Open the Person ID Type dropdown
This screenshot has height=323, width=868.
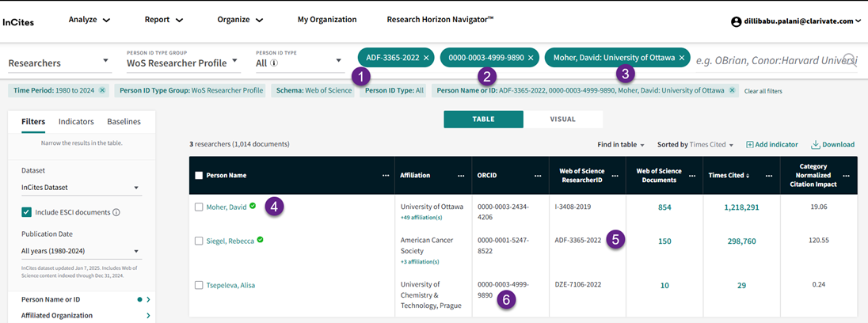pos(299,63)
